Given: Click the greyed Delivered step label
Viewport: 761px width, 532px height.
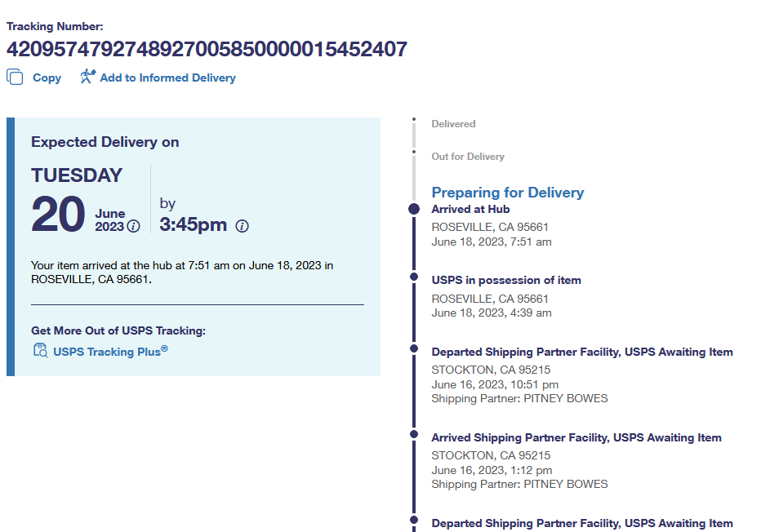Looking at the screenshot, I should (453, 124).
